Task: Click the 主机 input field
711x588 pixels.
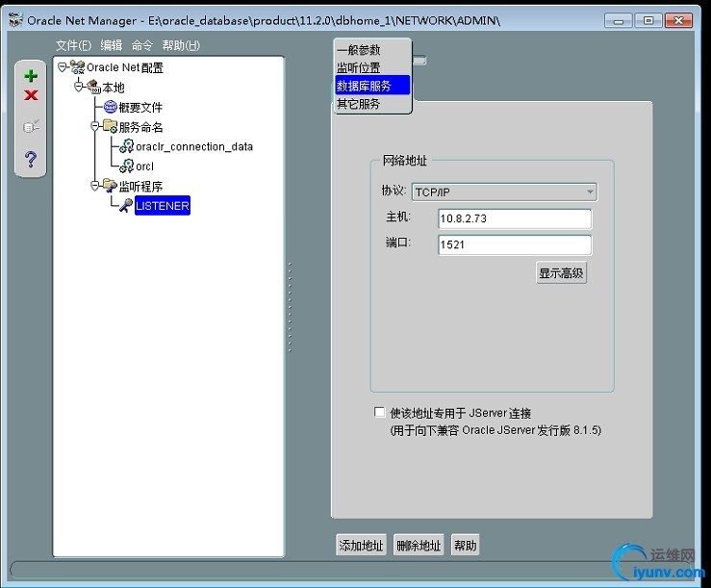Action: (x=515, y=218)
